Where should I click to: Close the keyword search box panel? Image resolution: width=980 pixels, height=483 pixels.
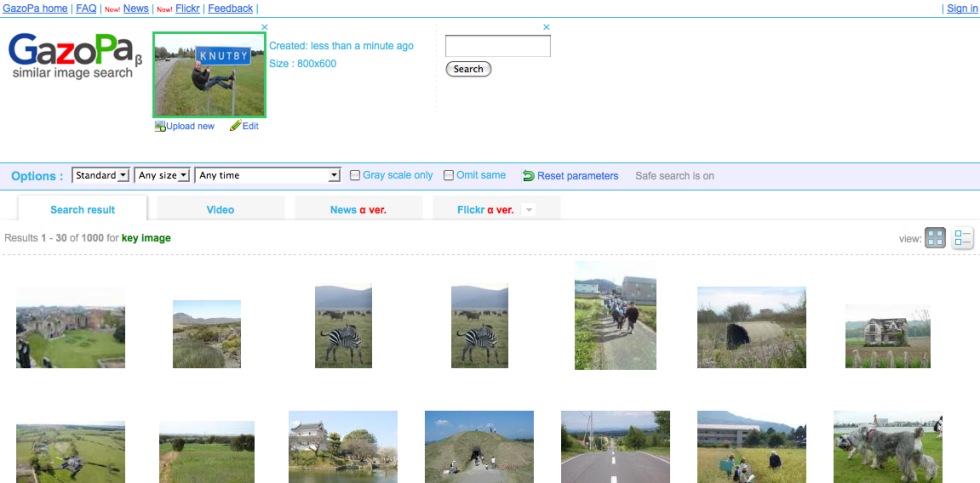tap(546, 27)
